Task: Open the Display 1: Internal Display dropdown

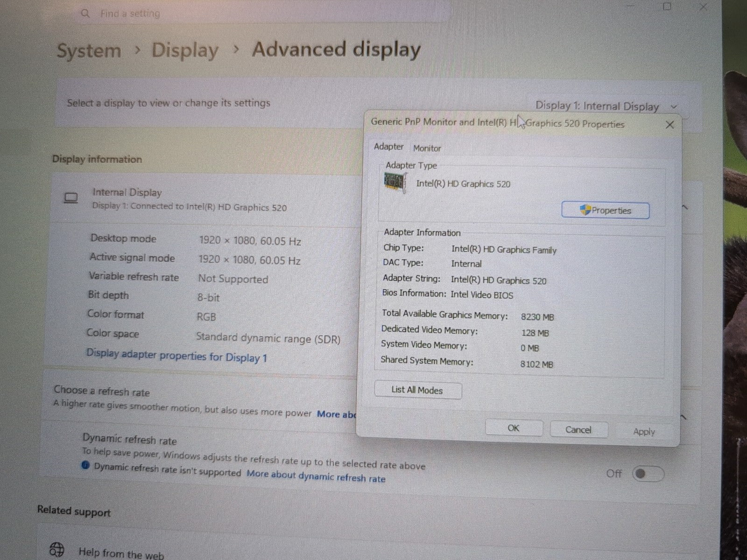Action: click(x=606, y=106)
